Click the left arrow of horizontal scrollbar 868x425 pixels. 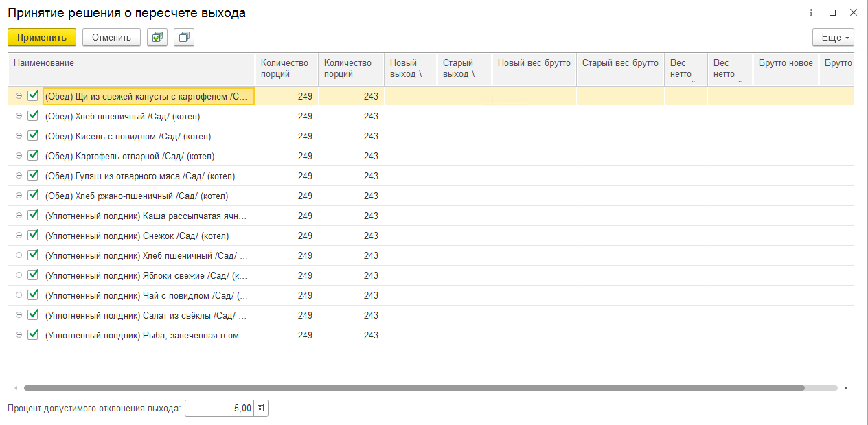click(16, 387)
